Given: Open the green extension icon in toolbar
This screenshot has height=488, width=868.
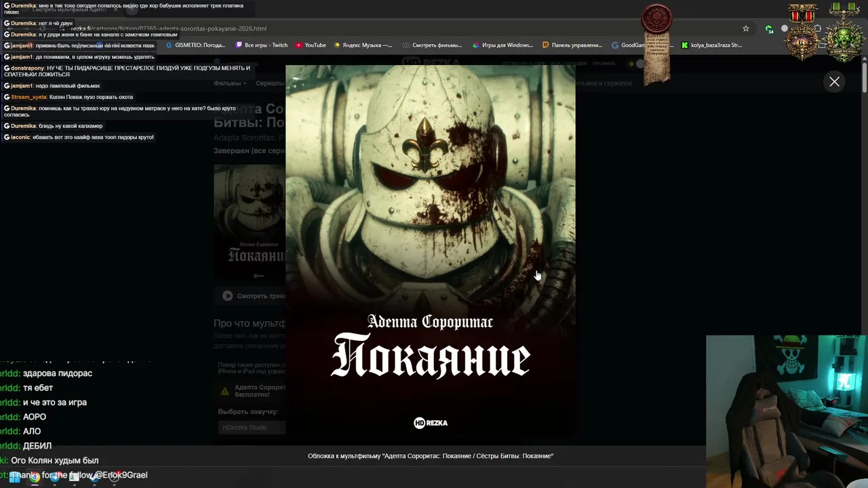Looking at the screenshot, I should [x=768, y=29].
